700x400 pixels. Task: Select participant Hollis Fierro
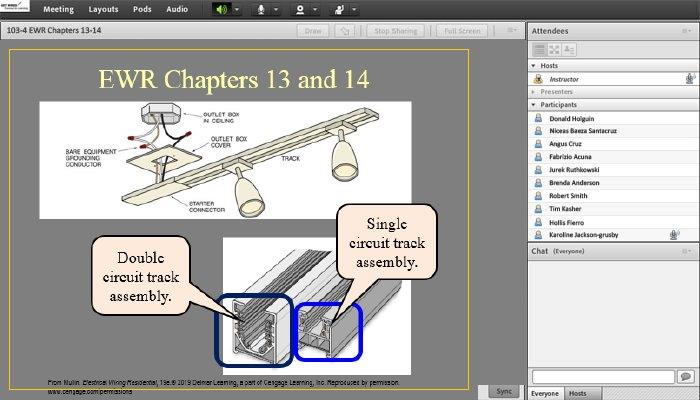coord(614,222)
